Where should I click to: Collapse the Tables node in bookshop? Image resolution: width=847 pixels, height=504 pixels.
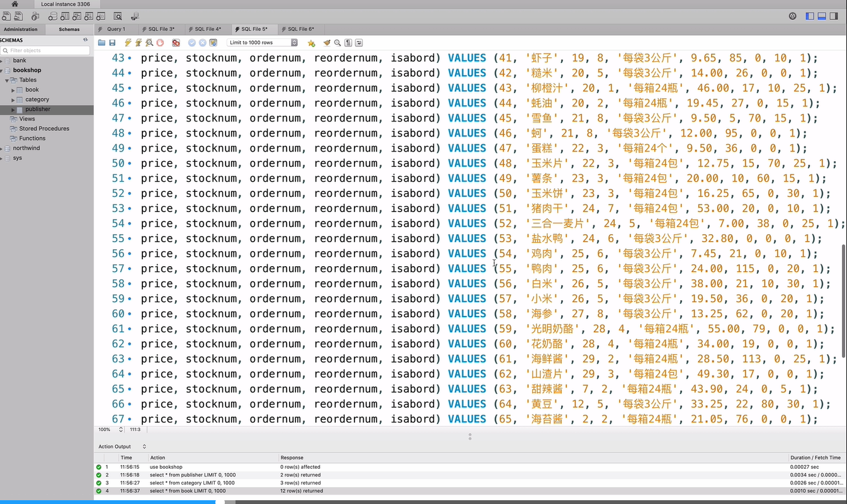pos(7,80)
